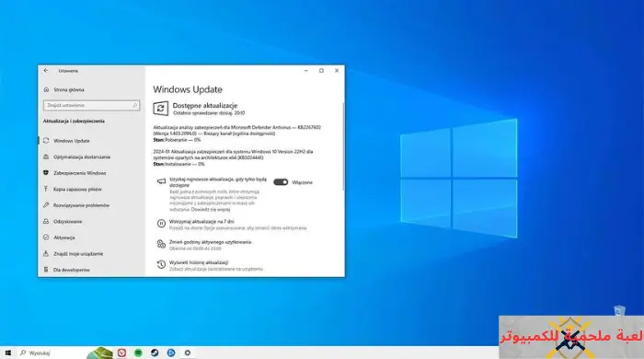Click the vertical scrollbar of Windows Update
644x359 pixels.
pos(343,146)
